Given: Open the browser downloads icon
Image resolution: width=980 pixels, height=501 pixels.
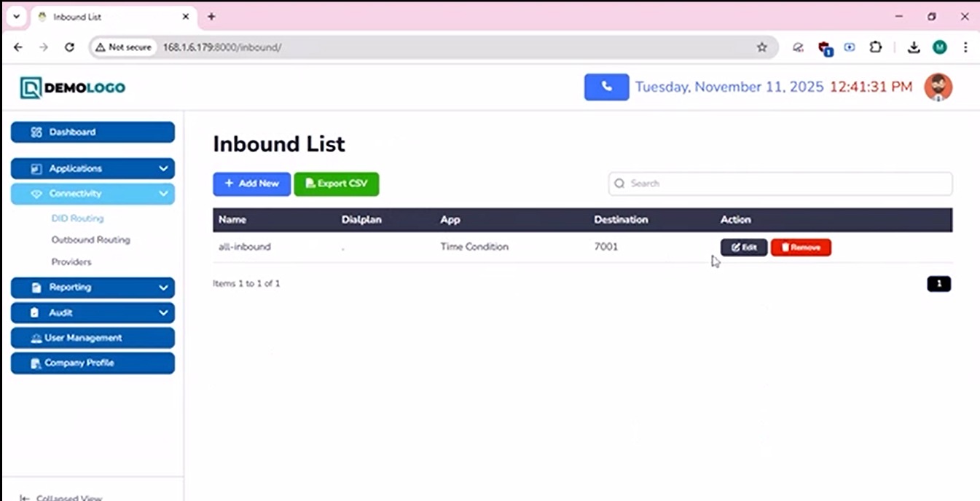Looking at the screenshot, I should click(x=913, y=47).
